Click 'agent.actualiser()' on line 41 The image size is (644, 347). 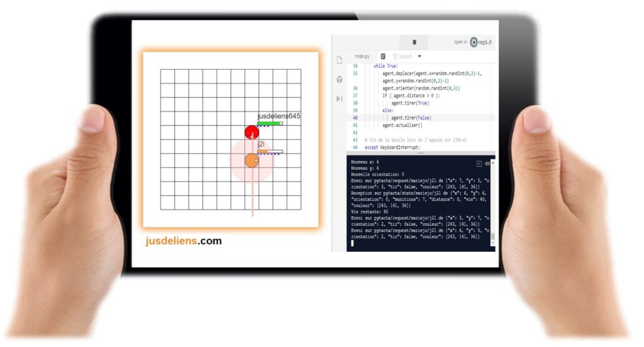pos(402,125)
